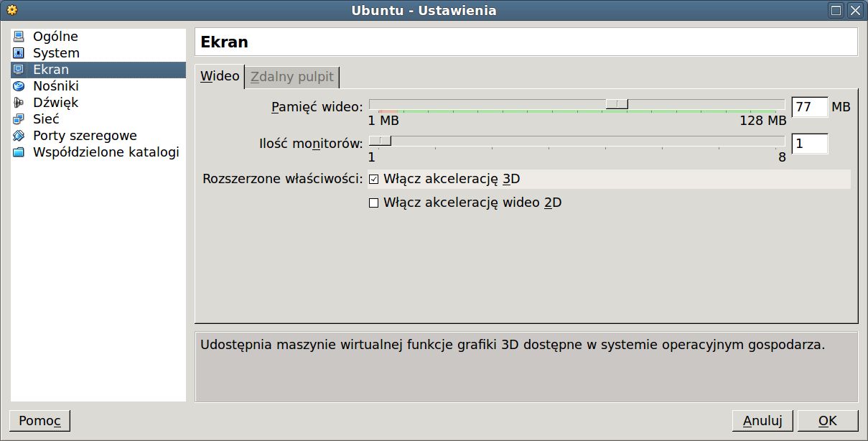Click the Porty szeregowe connector icon
Image resolution: width=868 pixels, height=441 pixels.
[x=19, y=136]
